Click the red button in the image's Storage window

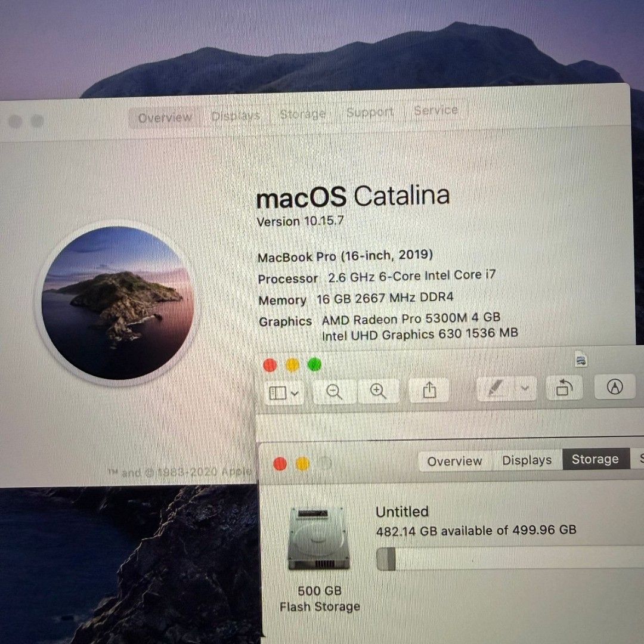click(280, 464)
